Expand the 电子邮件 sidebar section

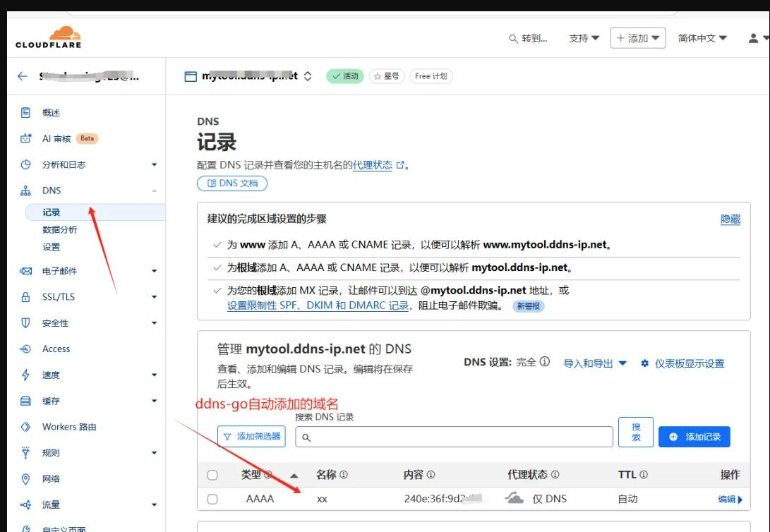154,271
